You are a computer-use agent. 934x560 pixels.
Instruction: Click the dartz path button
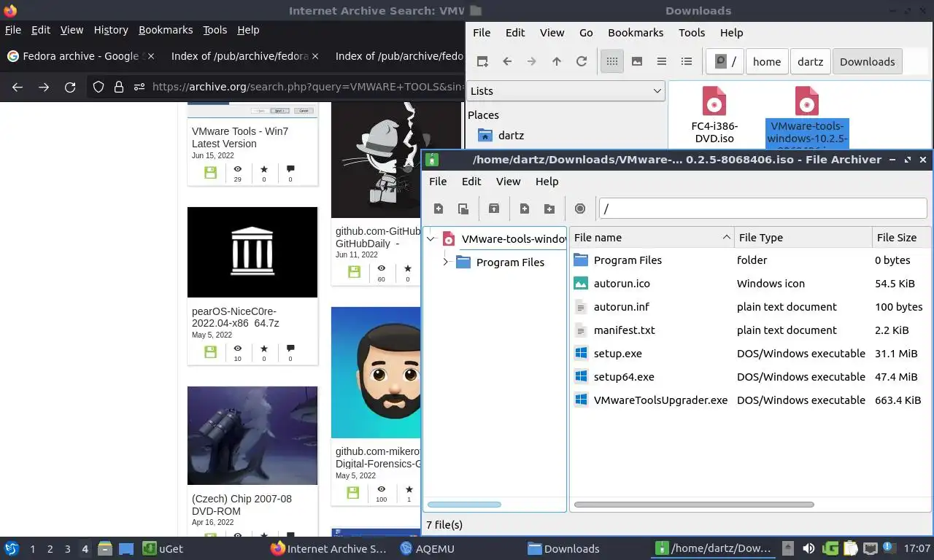pos(810,61)
